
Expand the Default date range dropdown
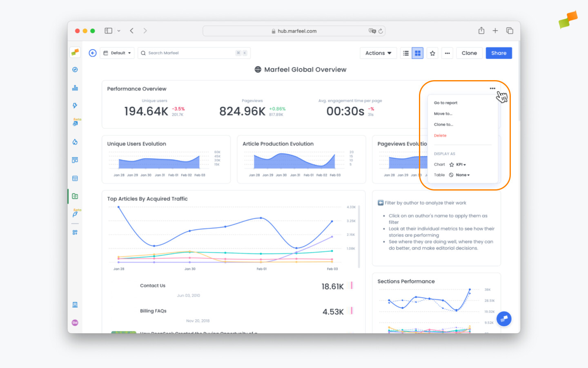[x=117, y=53]
